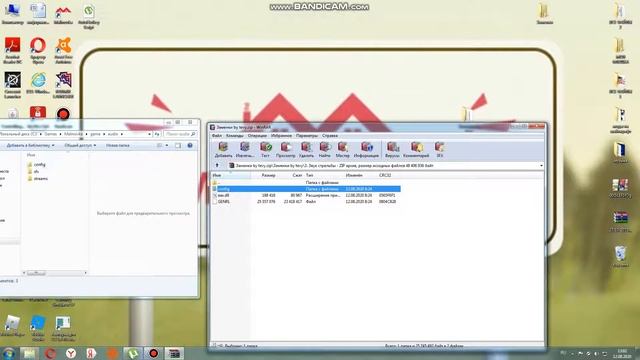The height and width of the screenshot is (360, 640).
Task: Open the Computer desktop icon
Action: (12, 13)
